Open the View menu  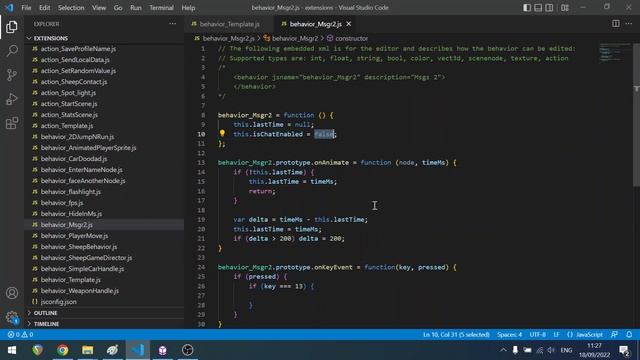point(99,8)
